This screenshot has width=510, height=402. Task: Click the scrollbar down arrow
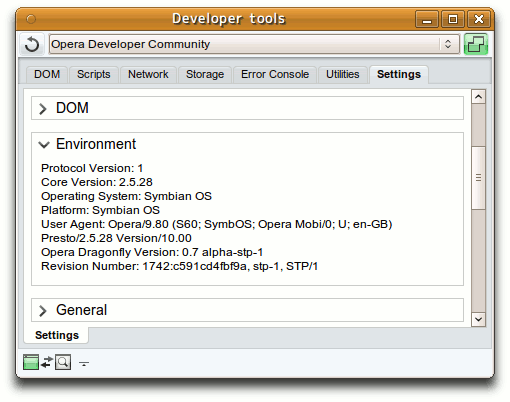(x=479, y=319)
